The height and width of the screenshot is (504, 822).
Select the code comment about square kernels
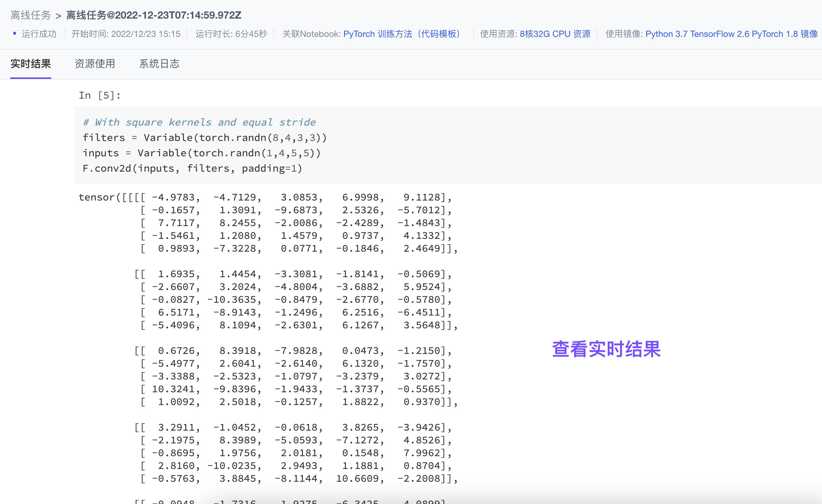tap(199, 122)
